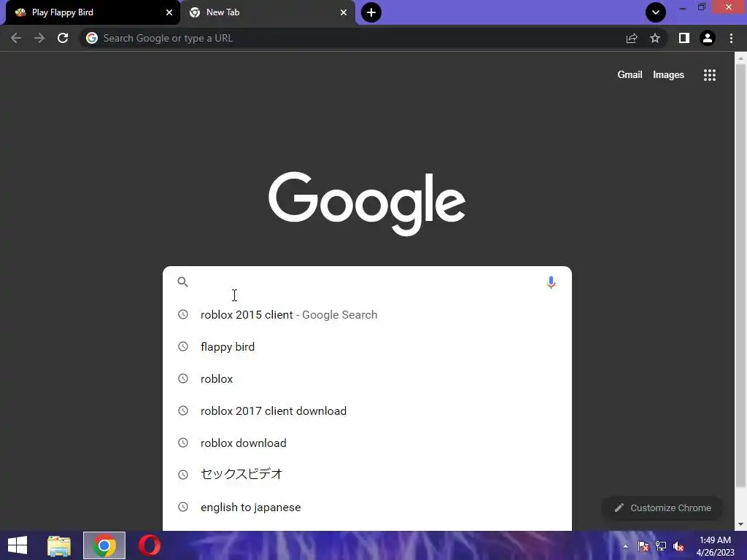Image resolution: width=747 pixels, height=560 pixels.
Task: Select 'roblox download' suggestion
Action: click(x=367, y=443)
